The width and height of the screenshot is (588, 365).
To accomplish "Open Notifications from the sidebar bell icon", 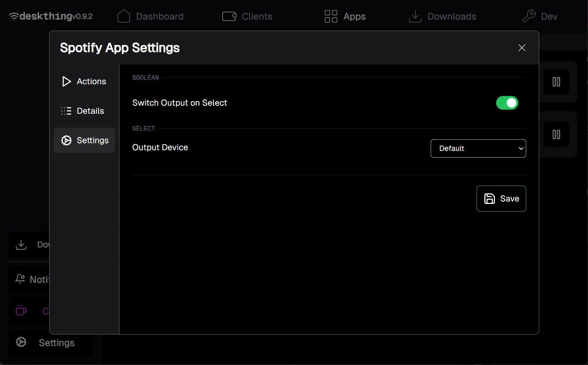I will click(x=20, y=279).
